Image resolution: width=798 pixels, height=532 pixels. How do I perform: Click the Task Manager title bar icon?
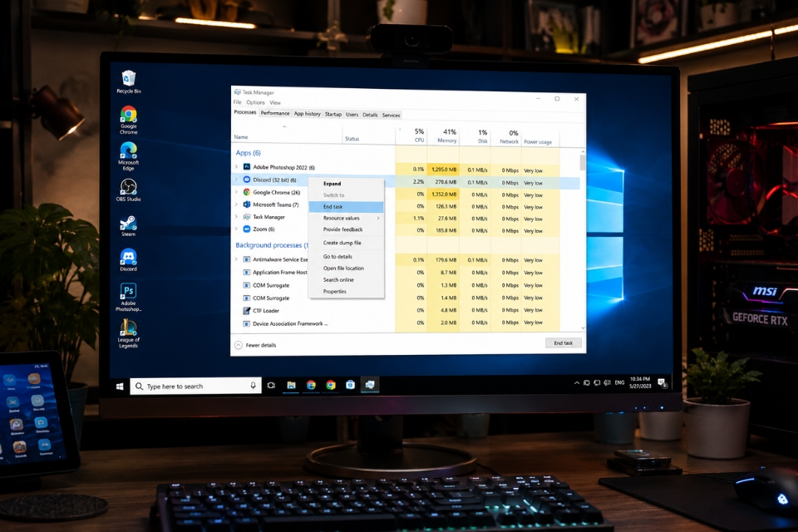(x=237, y=92)
